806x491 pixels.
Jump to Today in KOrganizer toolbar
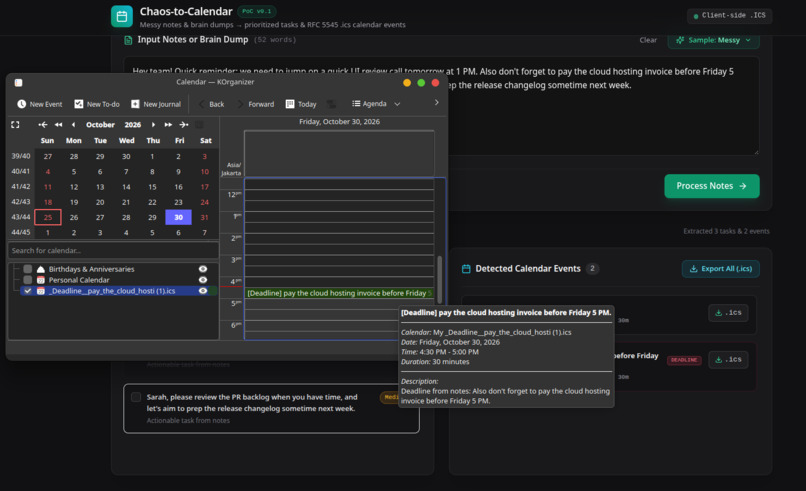pos(301,104)
